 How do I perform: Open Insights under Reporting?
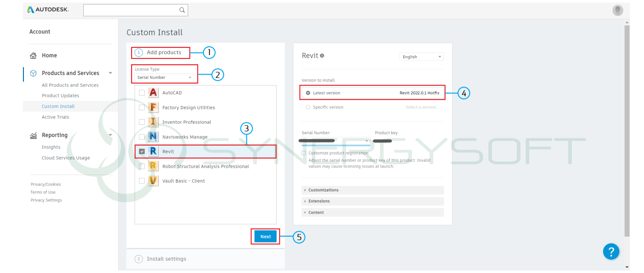pos(51,147)
